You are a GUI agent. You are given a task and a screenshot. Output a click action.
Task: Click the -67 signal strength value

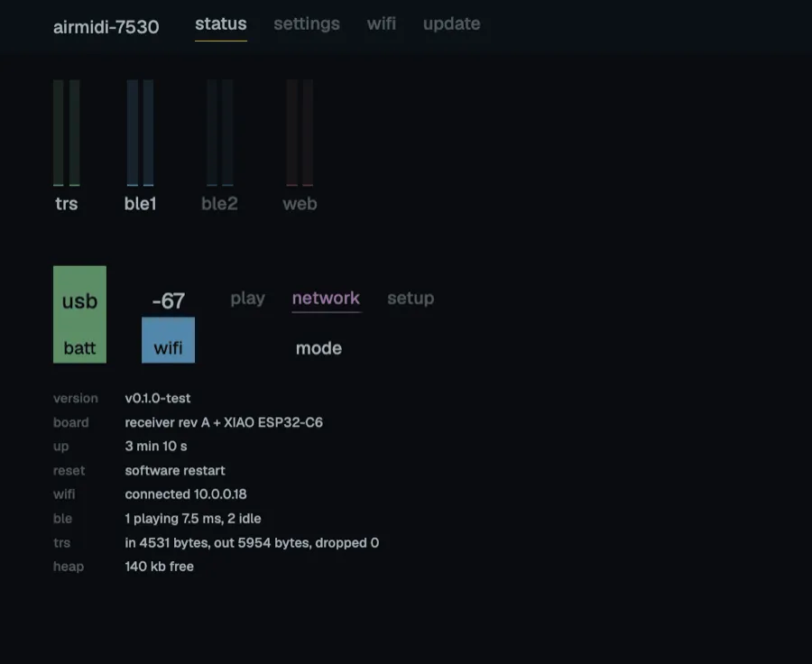point(169,301)
